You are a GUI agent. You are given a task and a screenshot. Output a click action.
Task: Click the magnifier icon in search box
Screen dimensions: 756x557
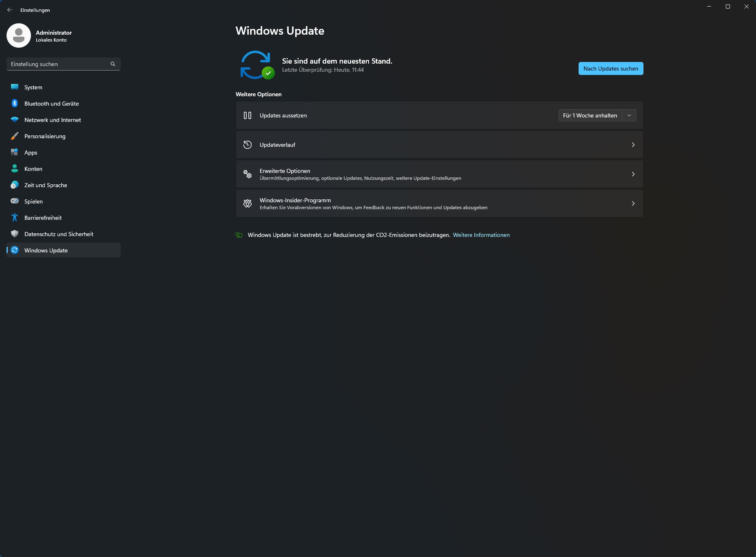click(x=113, y=64)
